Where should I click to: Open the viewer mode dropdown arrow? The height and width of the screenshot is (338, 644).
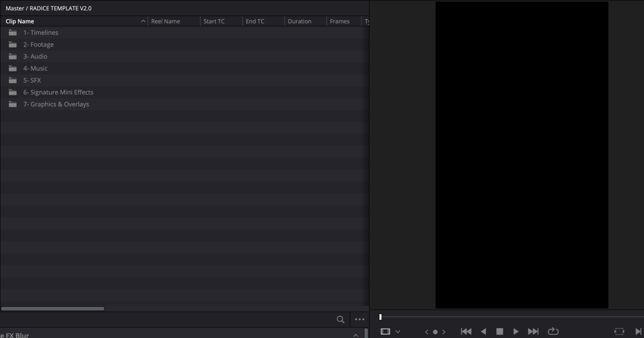tap(398, 332)
